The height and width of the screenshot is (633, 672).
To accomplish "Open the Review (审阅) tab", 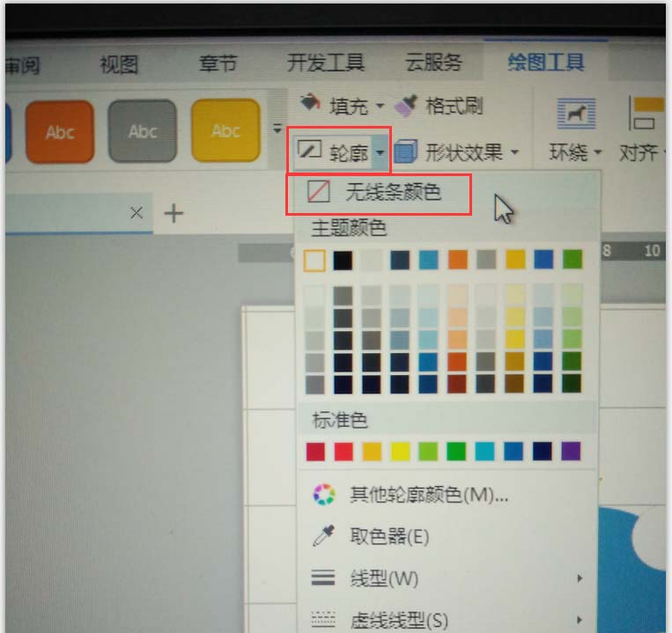I will pos(23,65).
